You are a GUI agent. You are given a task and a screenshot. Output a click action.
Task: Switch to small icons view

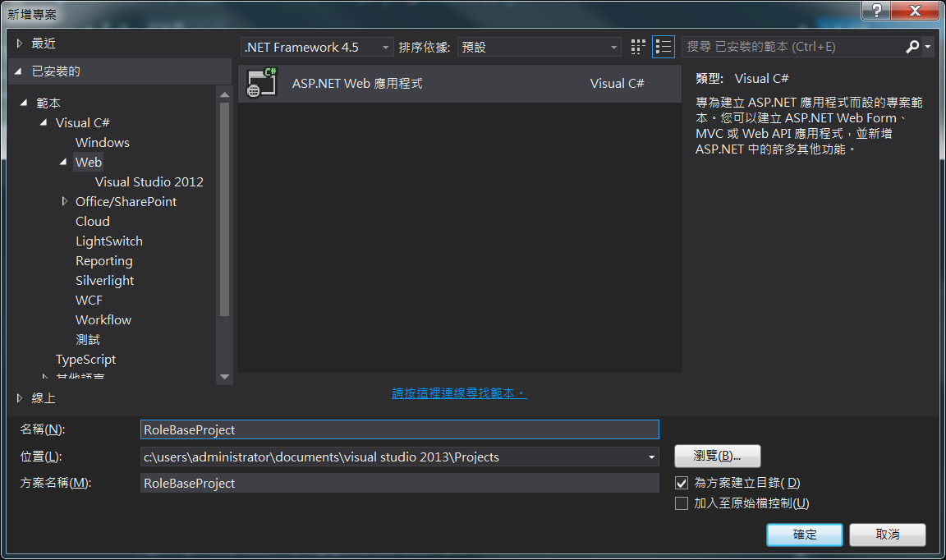pyautogui.click(x=638, y=47)
